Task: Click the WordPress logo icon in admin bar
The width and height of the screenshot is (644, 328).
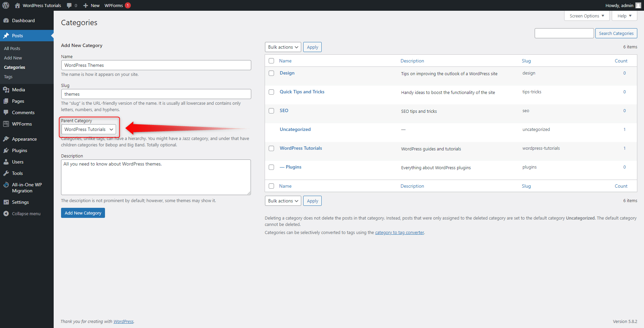Action: pos(6,5)
